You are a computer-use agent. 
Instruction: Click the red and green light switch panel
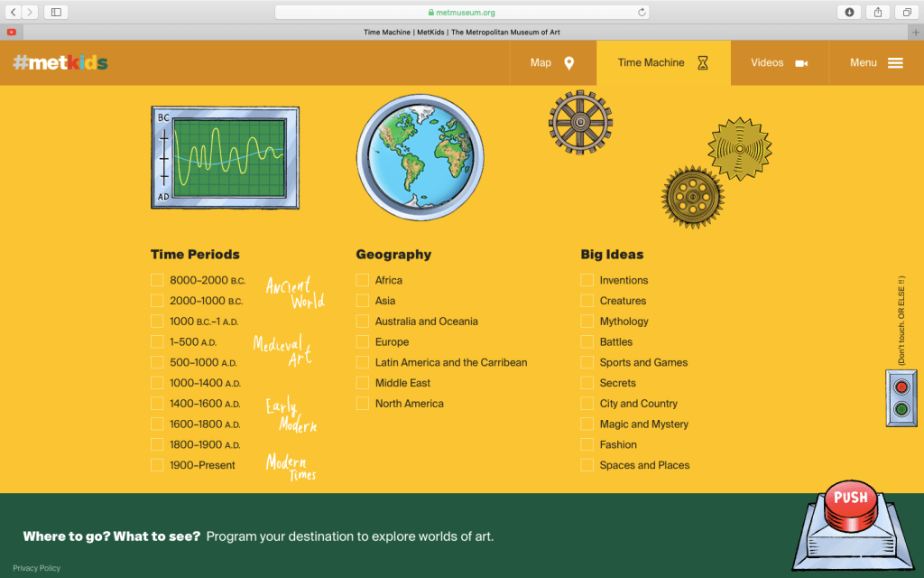point(901,397)
